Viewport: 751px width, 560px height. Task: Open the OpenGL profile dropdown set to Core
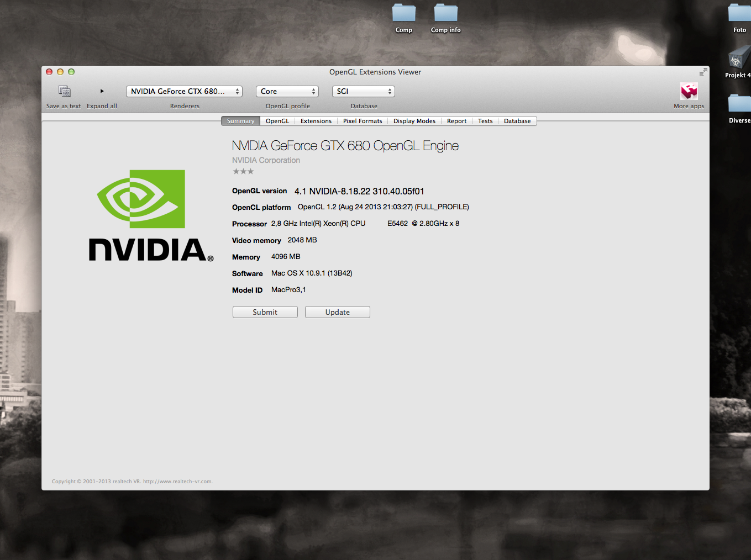[287, 92]
